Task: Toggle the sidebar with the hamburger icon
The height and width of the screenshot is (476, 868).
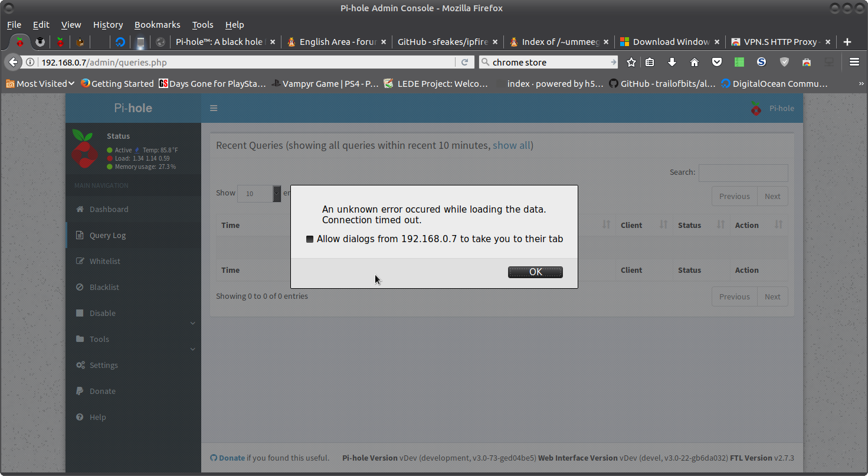Action: point(214,108)
